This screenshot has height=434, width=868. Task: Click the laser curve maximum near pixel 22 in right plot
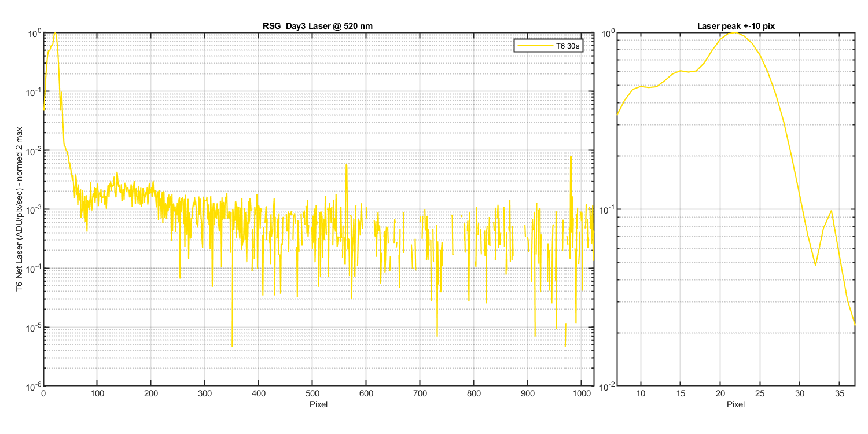pos(735,33)
